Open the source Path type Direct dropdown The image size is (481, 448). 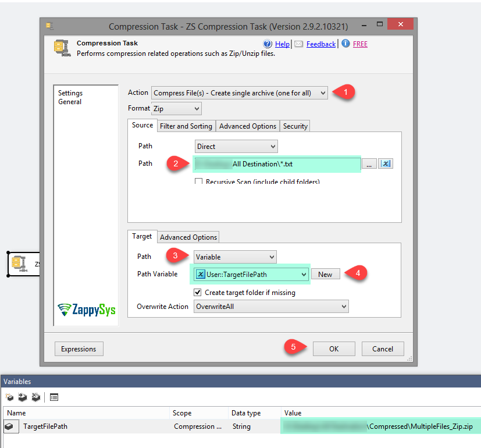pos(236,147)
